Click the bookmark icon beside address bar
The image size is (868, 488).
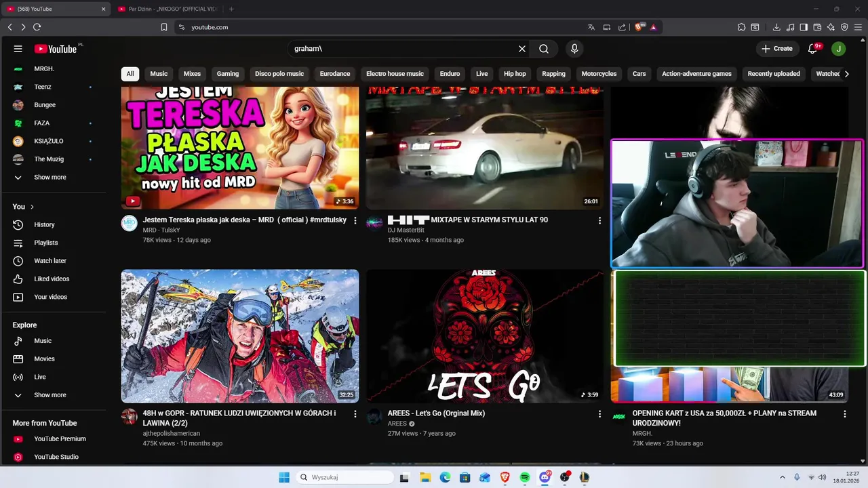tap(164, 27)
